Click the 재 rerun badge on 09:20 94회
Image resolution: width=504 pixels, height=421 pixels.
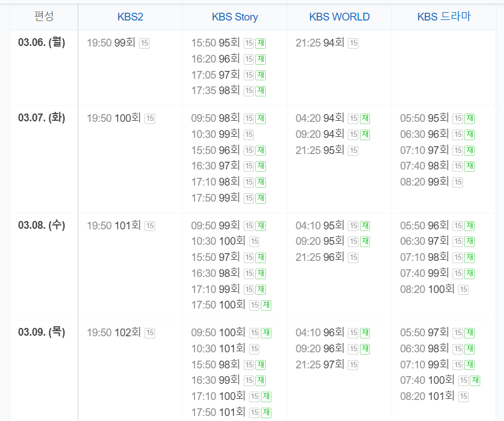[365, 135]
